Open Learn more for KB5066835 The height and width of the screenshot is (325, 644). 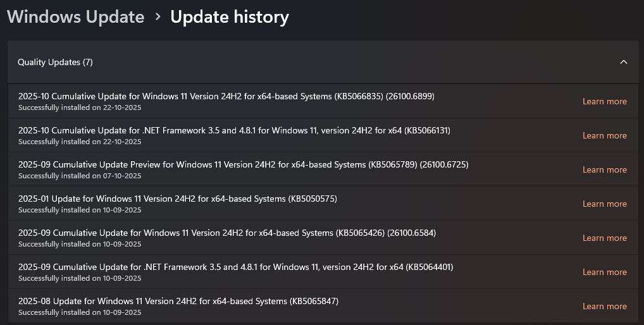click(x=604, y=101)
